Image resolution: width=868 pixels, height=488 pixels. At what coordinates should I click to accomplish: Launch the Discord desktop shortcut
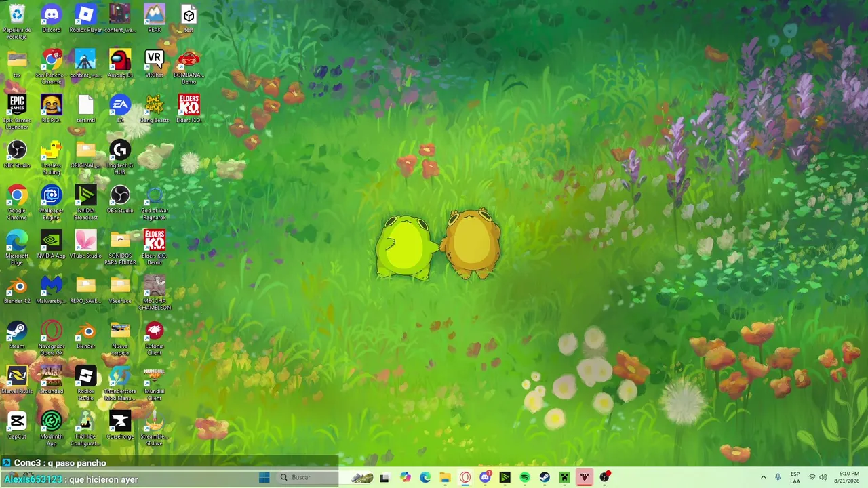[52, 19]
